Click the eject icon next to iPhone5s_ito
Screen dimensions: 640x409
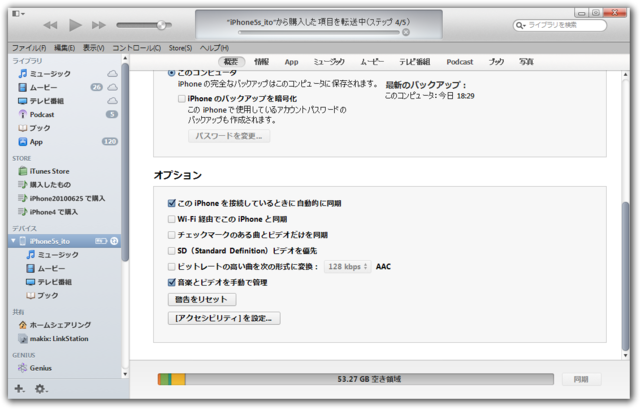coord(114,241)
